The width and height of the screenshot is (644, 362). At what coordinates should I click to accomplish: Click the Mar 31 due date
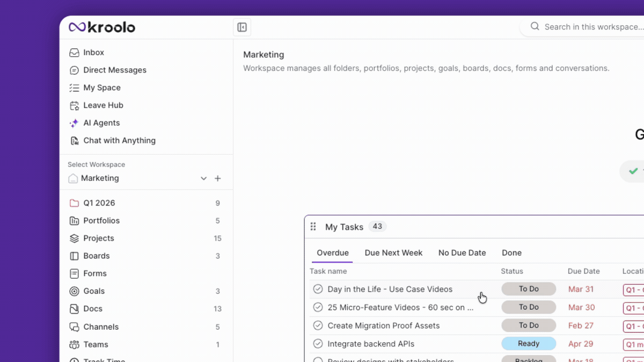581,289
